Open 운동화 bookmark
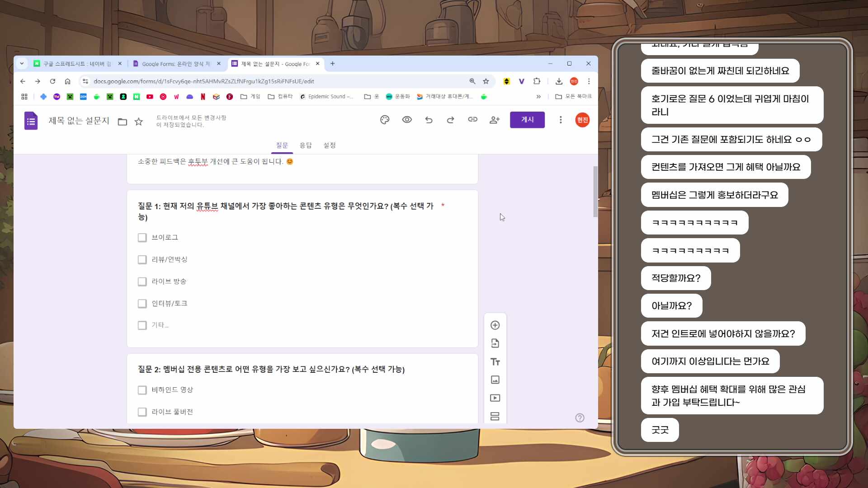Screen dimensions: 868x488 (x=398, y=97)
